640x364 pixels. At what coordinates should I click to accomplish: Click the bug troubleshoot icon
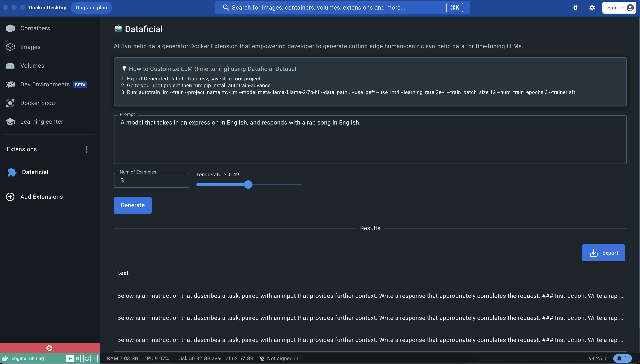click(x=575, y=7)
